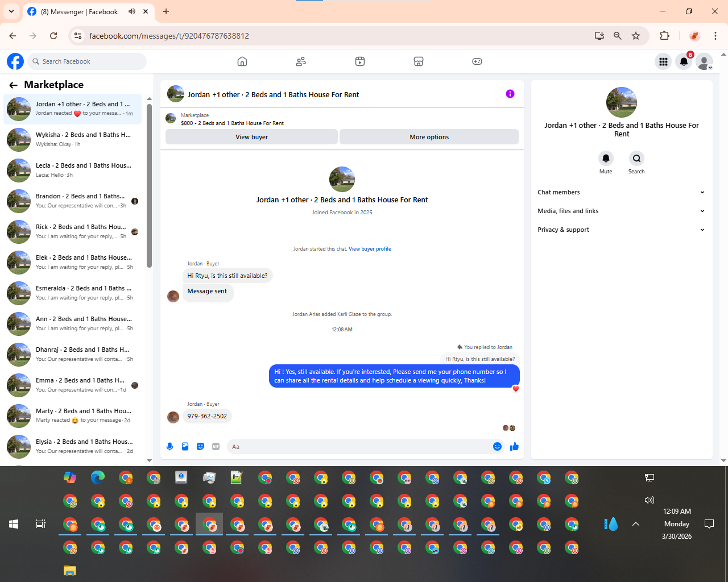
Task: Open the emoji picker in message box
Action: click(497, 447)
